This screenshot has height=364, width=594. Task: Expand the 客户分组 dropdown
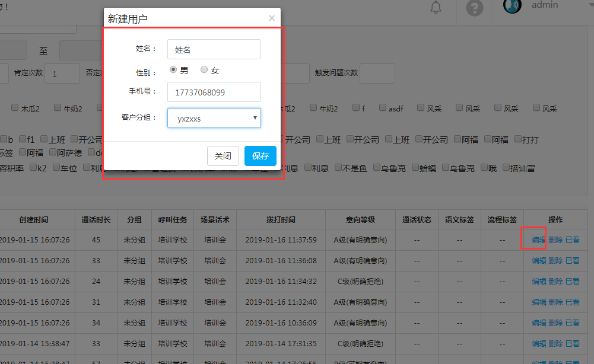tap(214, 118)
